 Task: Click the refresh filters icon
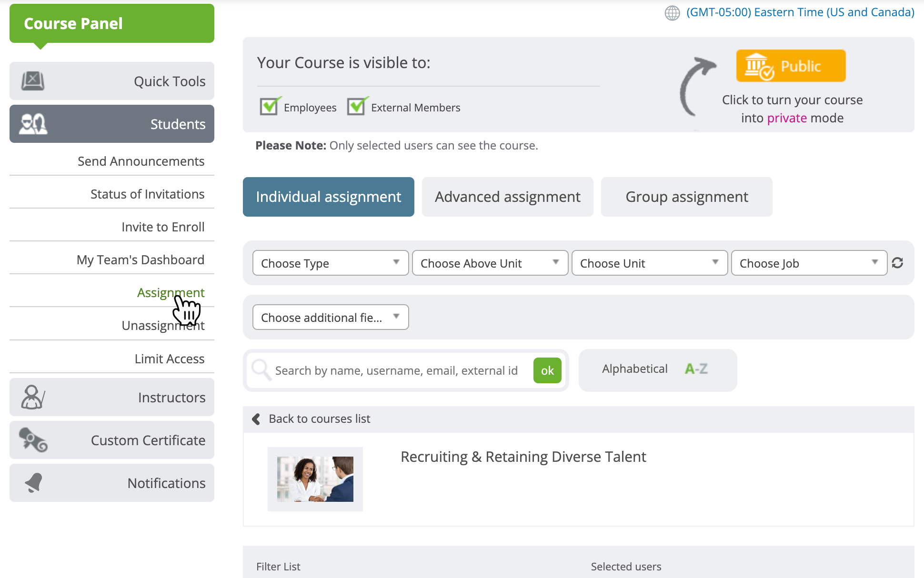click(897, 263)
